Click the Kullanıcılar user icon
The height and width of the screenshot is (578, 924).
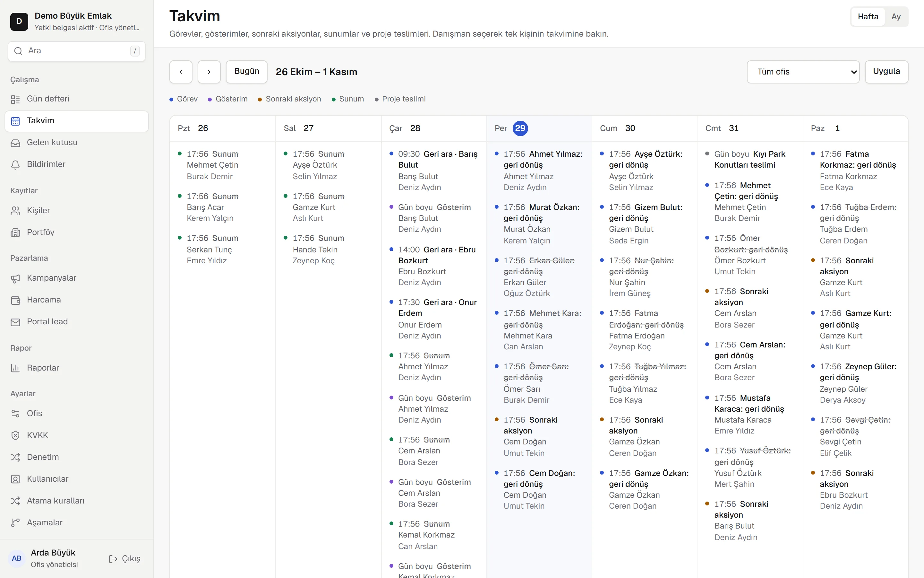coord(15,479)
